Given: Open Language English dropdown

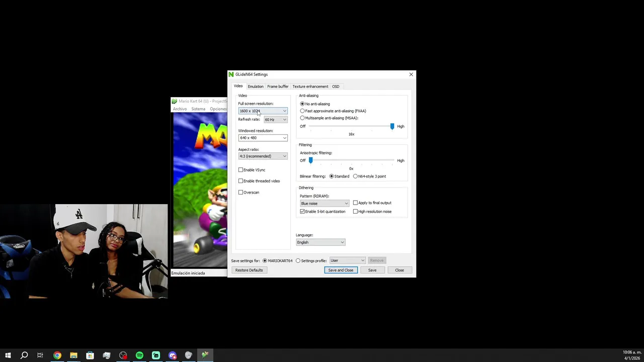Looking at the screenshot, I should point(320,242).
